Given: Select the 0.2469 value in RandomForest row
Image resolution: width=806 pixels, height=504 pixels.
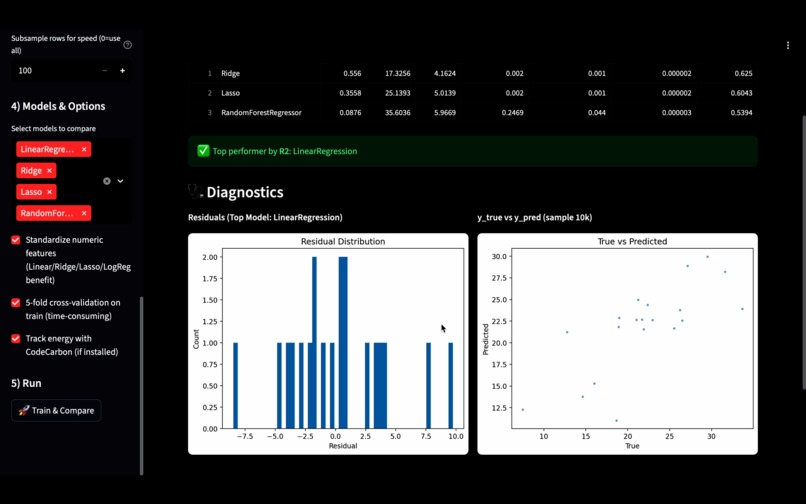Looking at the screenshot, I should (512, 113).
